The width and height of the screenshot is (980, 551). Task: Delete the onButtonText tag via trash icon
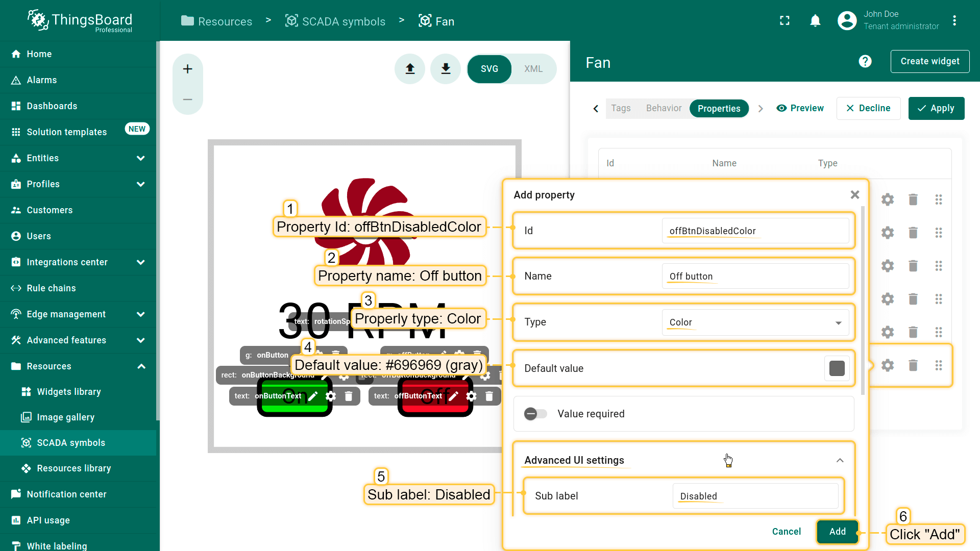tap(349, 396)
